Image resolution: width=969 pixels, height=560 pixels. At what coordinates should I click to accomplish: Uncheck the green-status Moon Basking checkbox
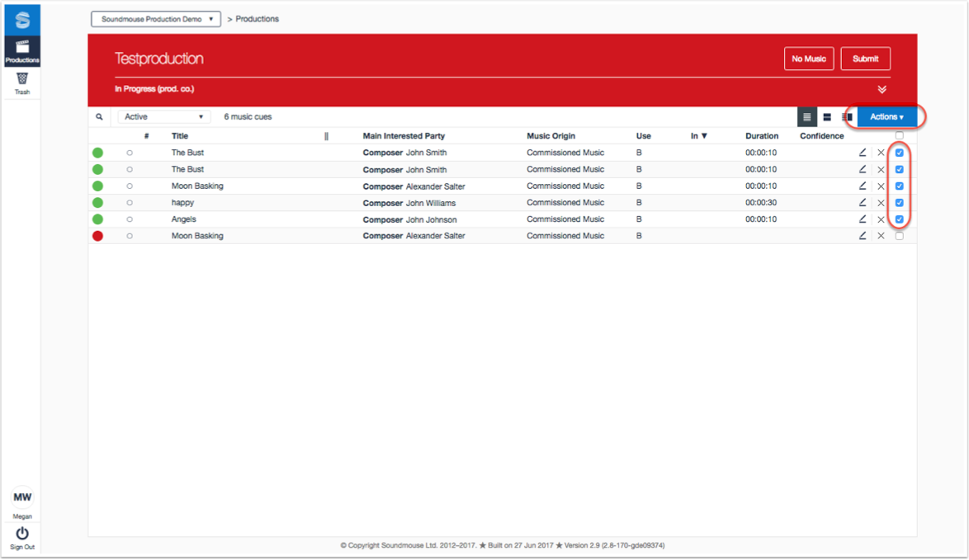click(x=899, y=186)
